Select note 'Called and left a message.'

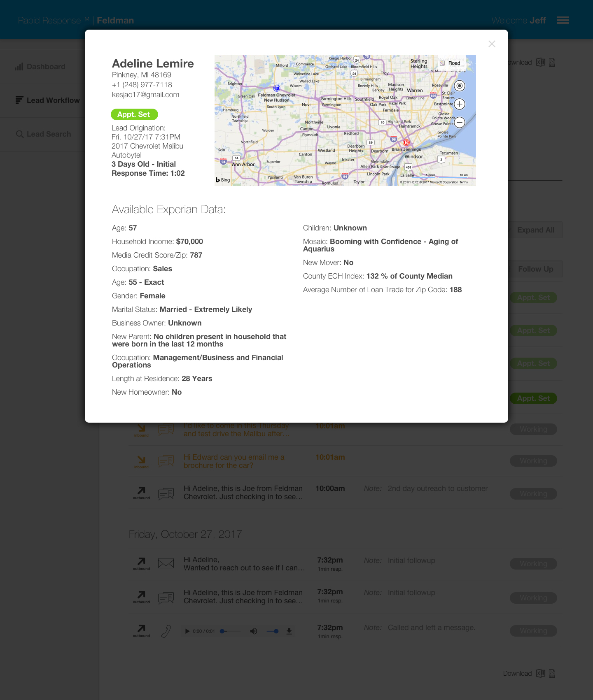pyautogui.click(x=431, y=628)
